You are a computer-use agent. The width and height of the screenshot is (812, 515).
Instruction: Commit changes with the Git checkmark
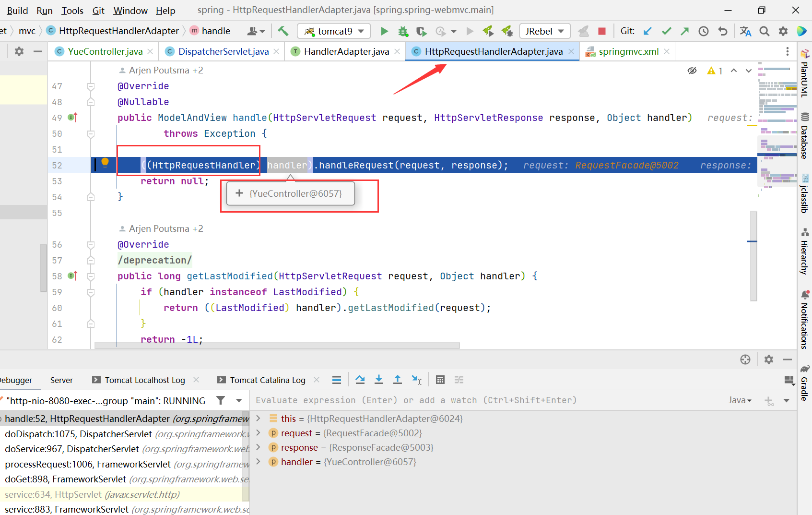[x=666, y=31]
